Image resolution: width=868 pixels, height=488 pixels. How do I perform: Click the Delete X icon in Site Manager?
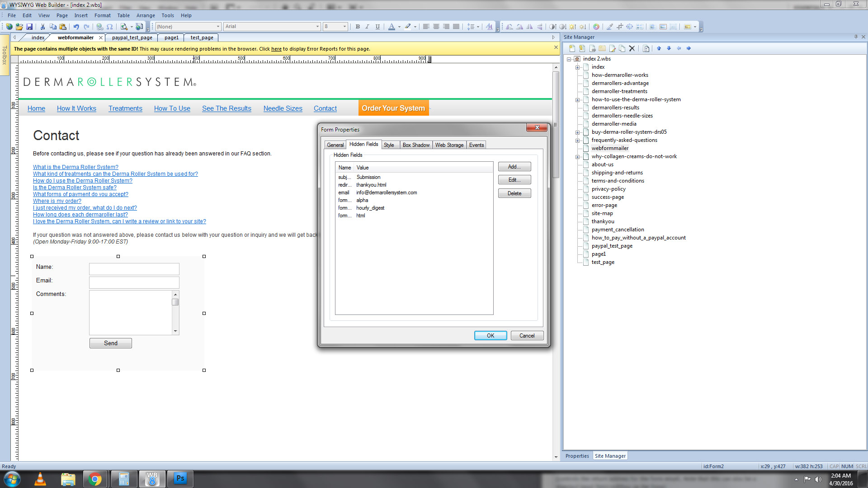tap(632, 48)
